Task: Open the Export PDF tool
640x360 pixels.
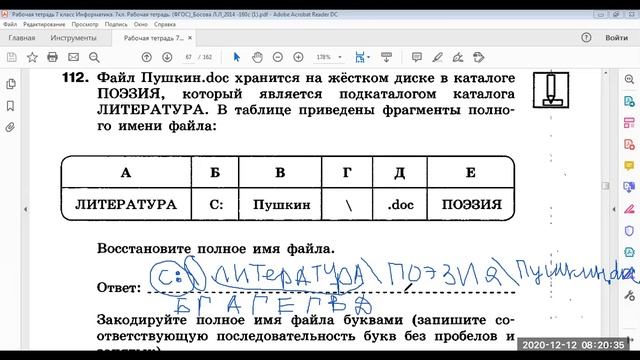Action: pos(629,101)
